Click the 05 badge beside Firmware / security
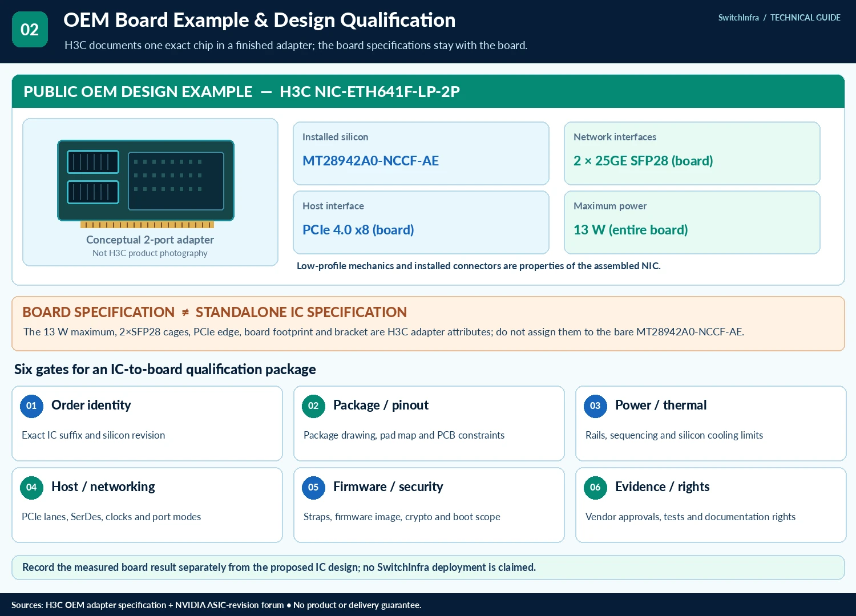 coord(313,487)
